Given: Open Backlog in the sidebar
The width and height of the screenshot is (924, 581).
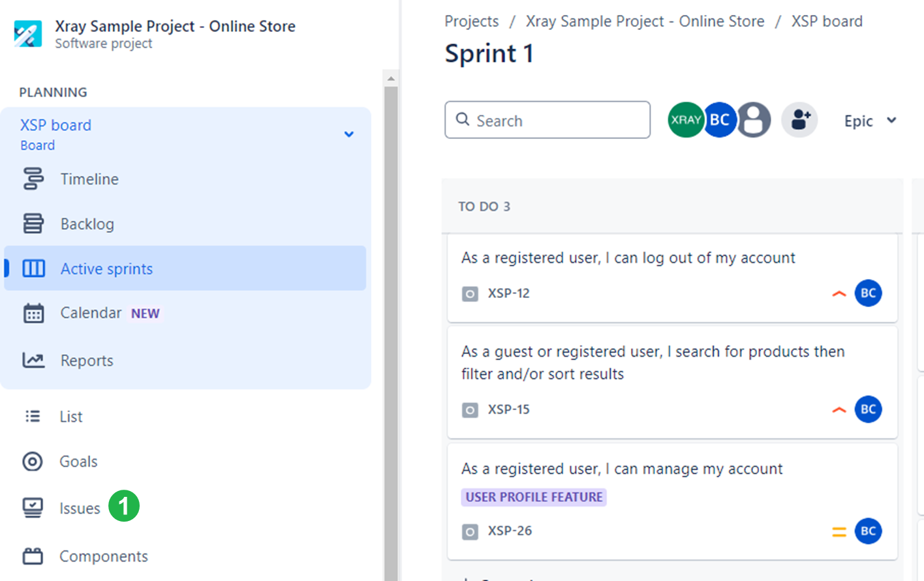Looking at the screenshot, I should [x=185, y=224].
